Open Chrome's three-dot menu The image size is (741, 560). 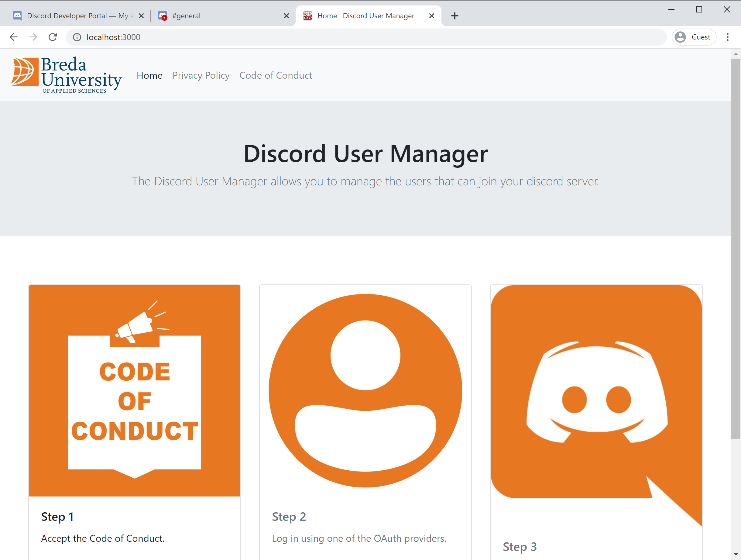pyautogui.click(x=727, y=37)
